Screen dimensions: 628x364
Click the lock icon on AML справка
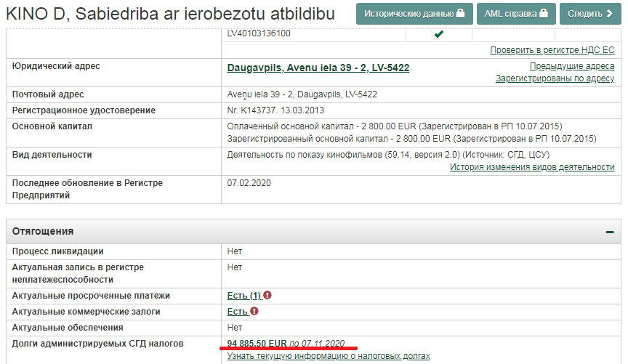543,14
